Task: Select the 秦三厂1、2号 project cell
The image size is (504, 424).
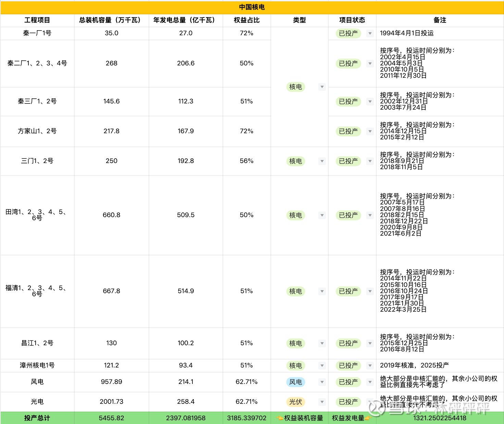Action: tap(37, 101)
